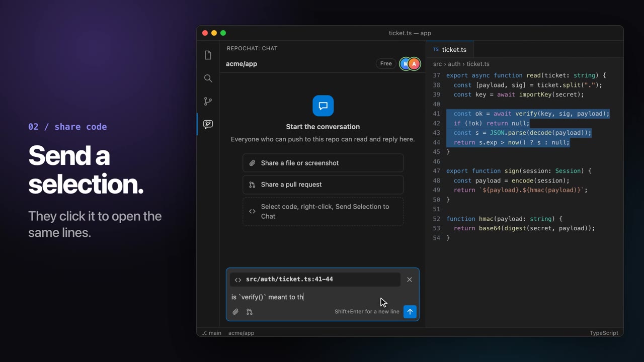
Task: Click acme/app in the status bar
Action: coord(241,333)
